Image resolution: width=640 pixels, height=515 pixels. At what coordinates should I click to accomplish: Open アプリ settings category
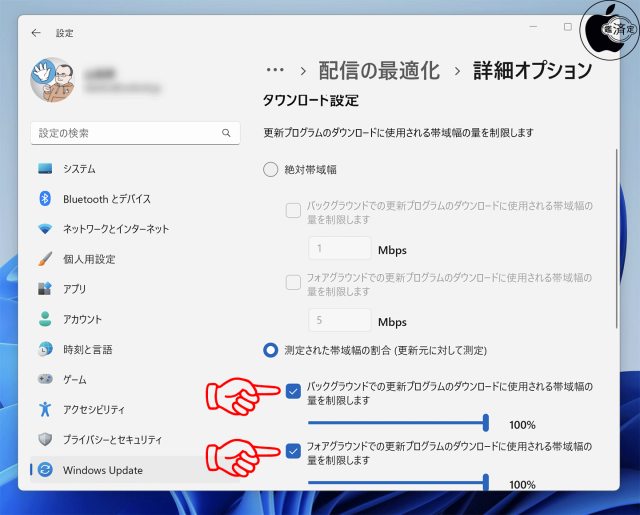click(x=135, y=289)
